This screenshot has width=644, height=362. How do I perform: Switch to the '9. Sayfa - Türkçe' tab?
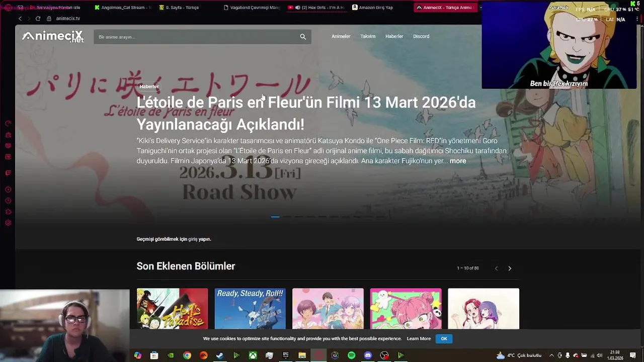click(x=179, y=8)
